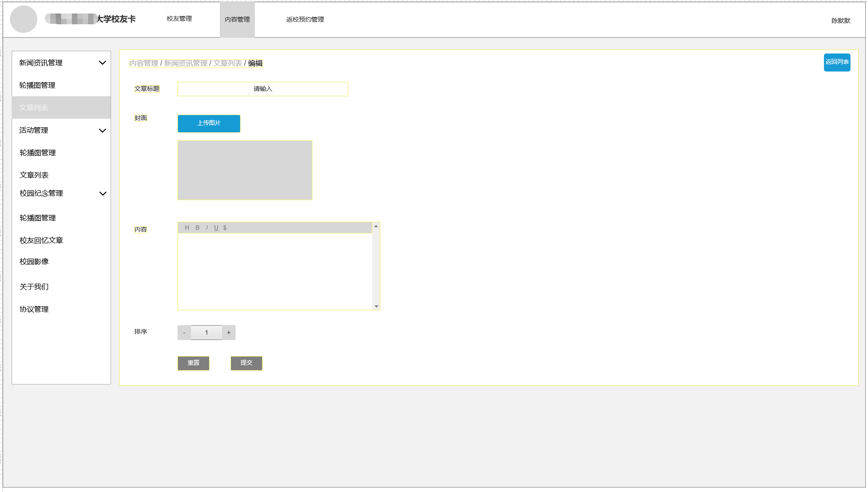Click the Strikethrough formatting icon
The height and width of the screenshot is (492, 868).
coord(225,228)
